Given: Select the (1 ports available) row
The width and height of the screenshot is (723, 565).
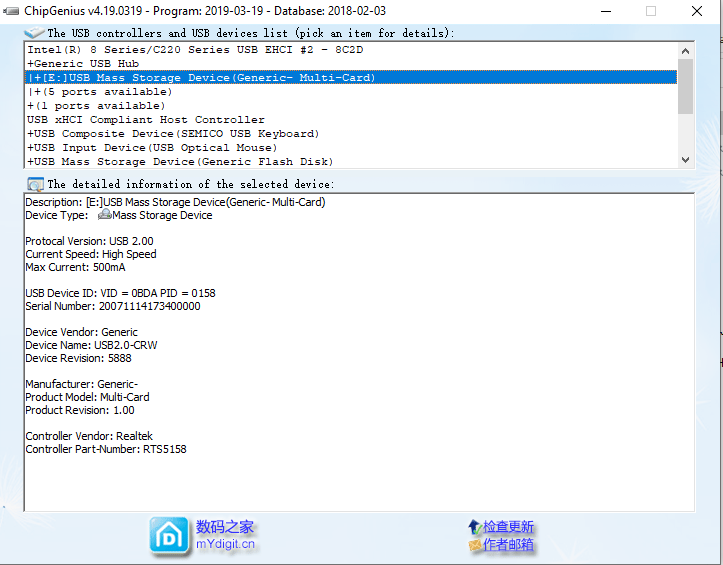Looking at the screenshot, I should pos(351,106).
